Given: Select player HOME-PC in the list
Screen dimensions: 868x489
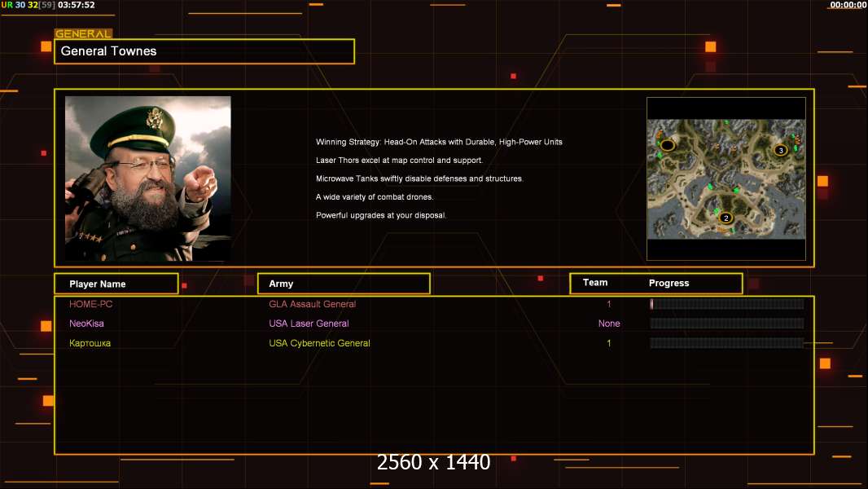Looking at the screenshot, I should (90, 304).
